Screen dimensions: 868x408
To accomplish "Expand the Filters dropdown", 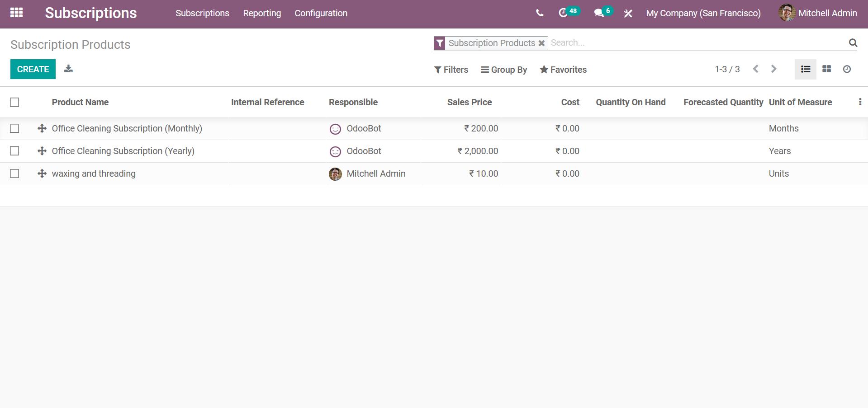I will [x=451, y=70].
